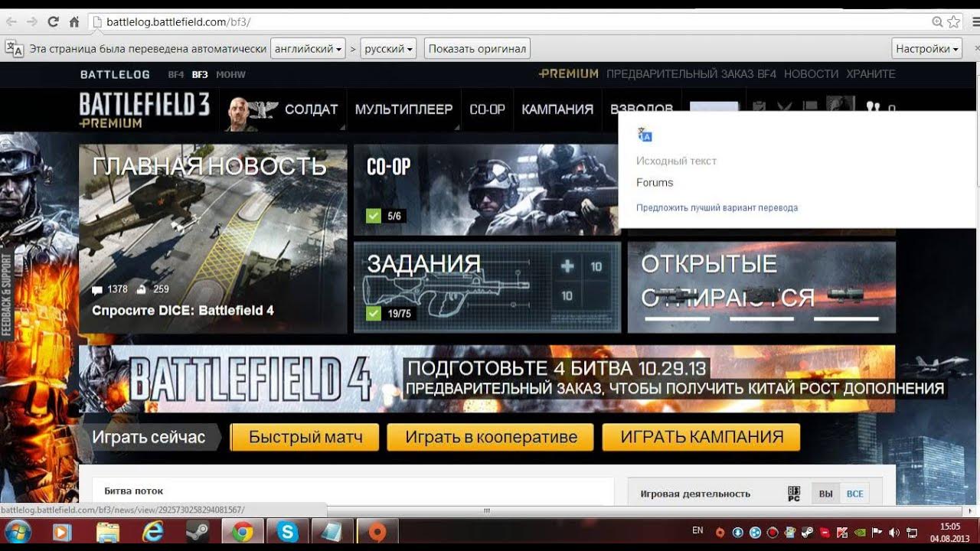Select the 'ВСЕ' activity filter
980x551 pixels.
tap(855, 494)
